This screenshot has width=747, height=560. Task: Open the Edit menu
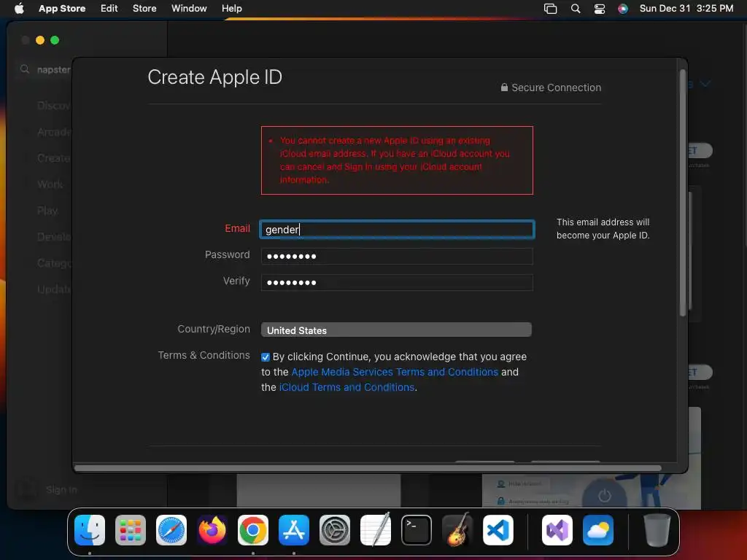click(x=109, y=8)
